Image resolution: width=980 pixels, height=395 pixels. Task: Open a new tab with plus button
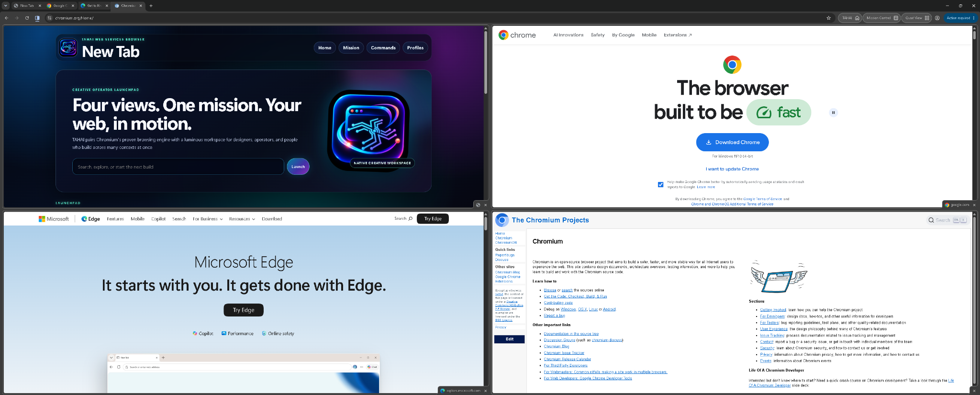(151, 6)
